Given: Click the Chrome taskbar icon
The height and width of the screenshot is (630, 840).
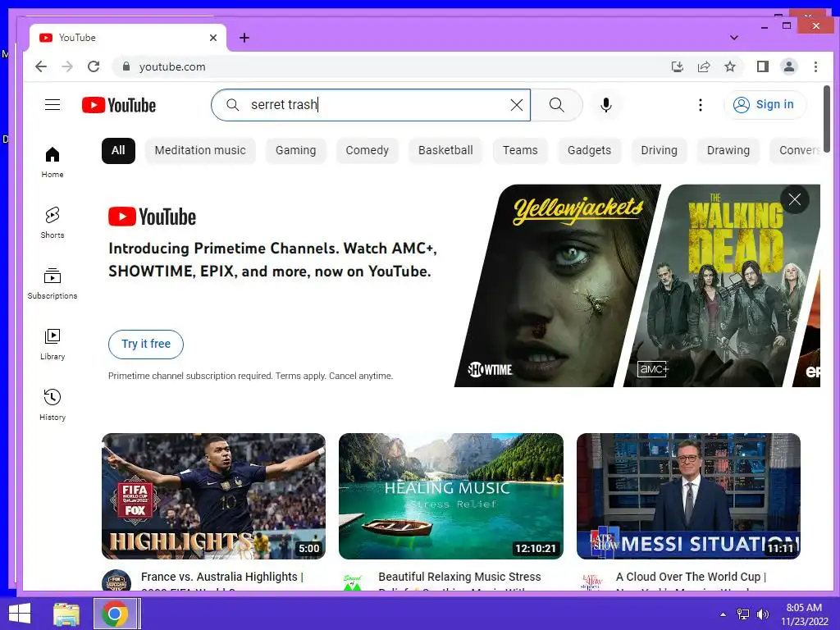Looking at the screenshot, I should 115,614.
